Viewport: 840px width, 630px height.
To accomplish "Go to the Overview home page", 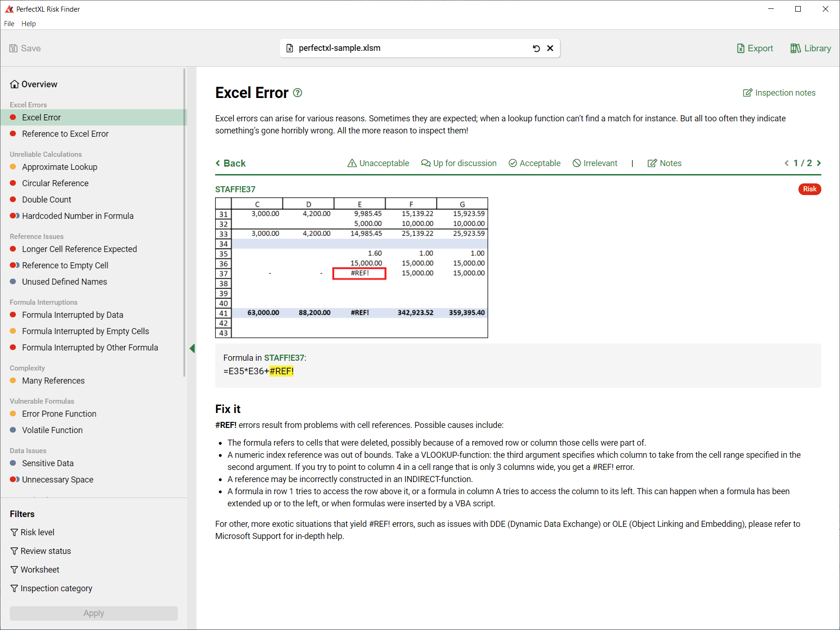I will (x=34, y=84).
